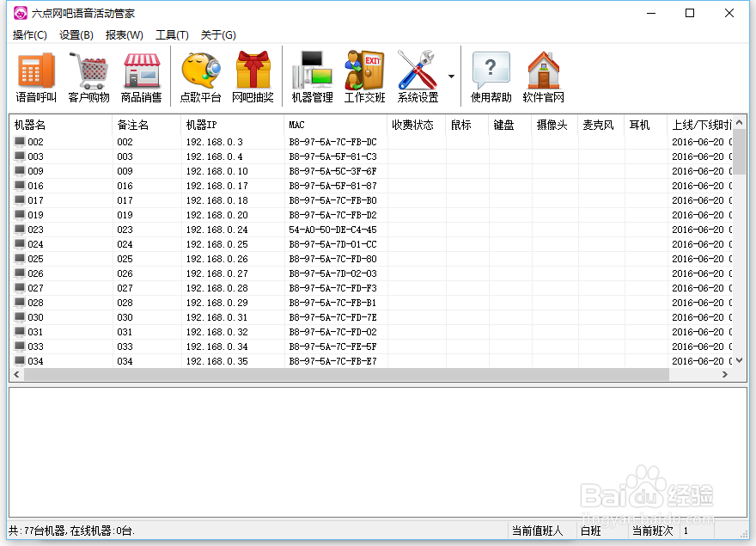Open the 操作(C) menu

click(x=30, y=34)
